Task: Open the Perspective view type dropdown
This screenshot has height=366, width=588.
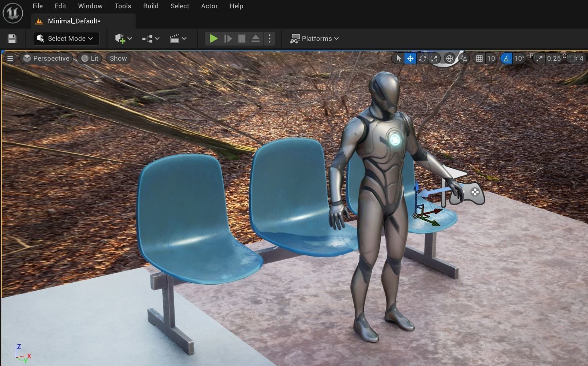Action: pos(46,58)
